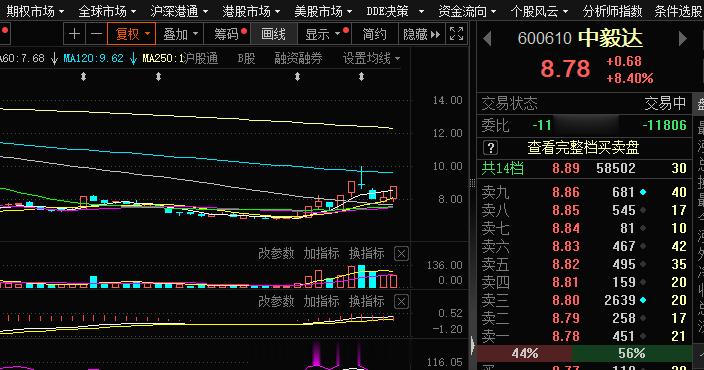Click event marker above chart near 融资融券
Screen dimensions: 704x370
[x=297, y=77]
